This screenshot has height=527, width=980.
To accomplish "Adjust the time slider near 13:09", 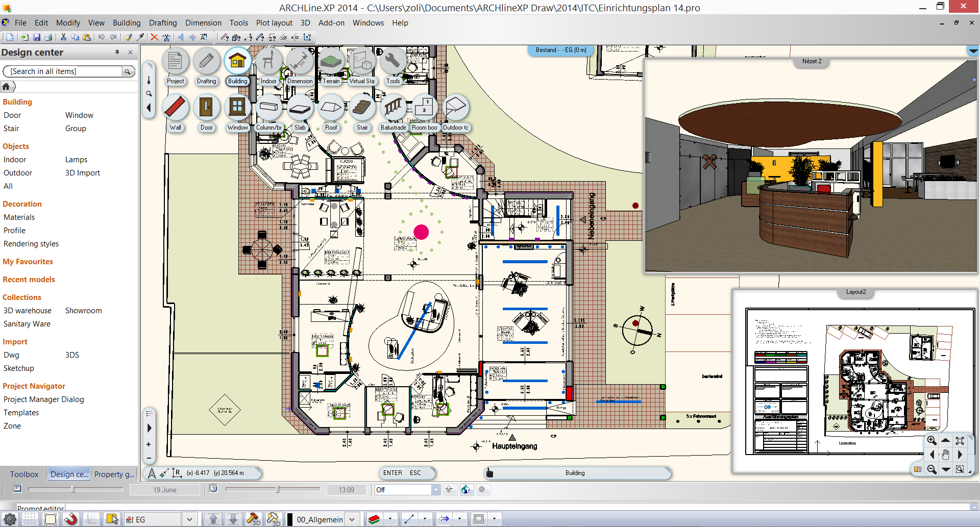I will coord(277,489).
